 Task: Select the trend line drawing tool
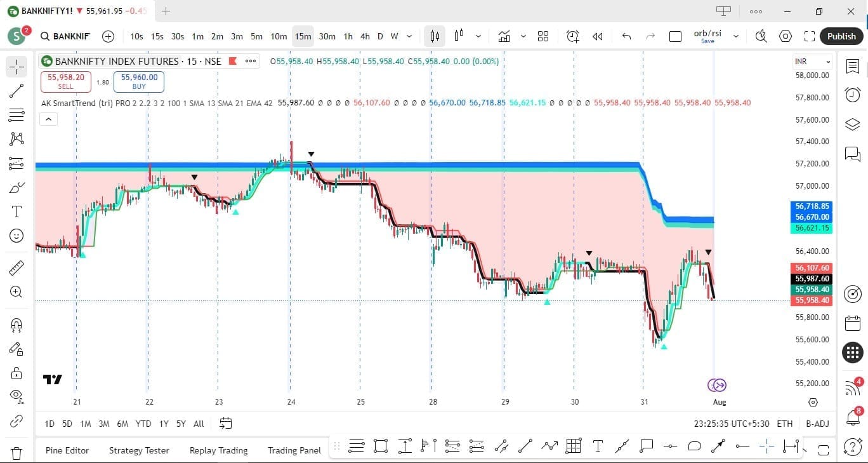[16, 91]
